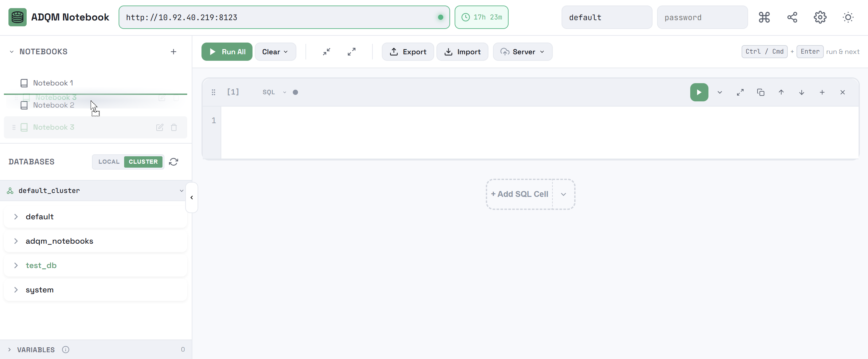The image size is (868, 359).
Task: Switch databases view to LOCAL
Action: (109, 162)
